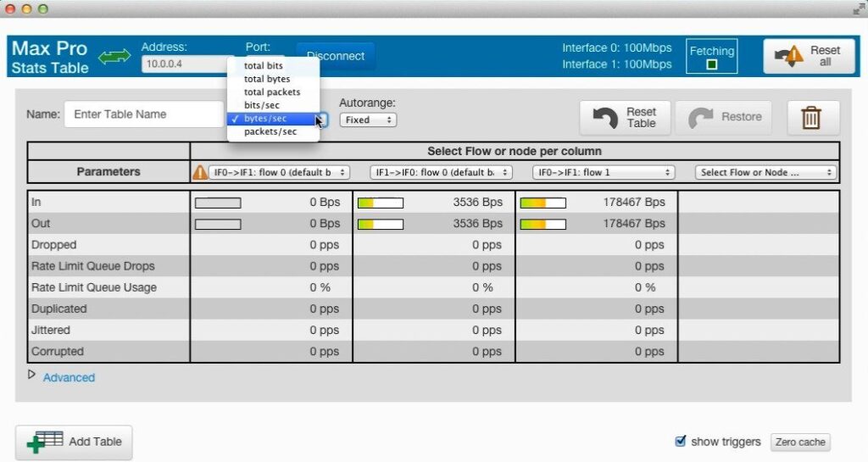Click the Fetching status indicator square
Screen dimensions: 868x462
(711, 65)
